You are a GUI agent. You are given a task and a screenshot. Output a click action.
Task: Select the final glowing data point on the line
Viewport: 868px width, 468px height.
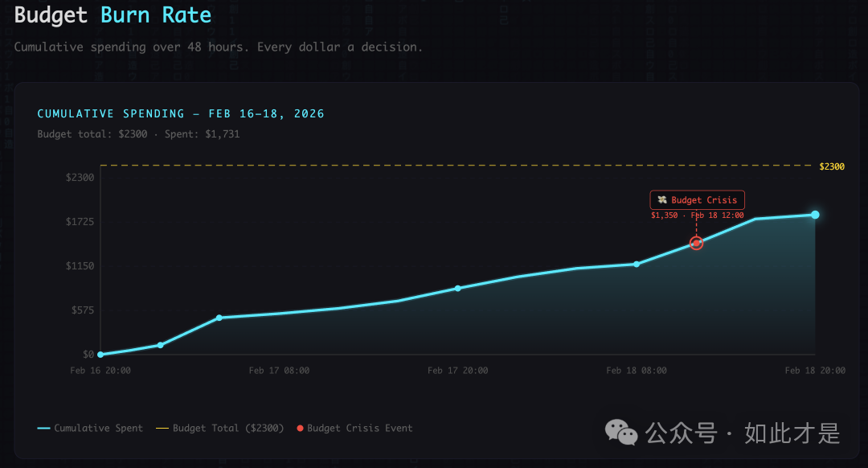815,215
